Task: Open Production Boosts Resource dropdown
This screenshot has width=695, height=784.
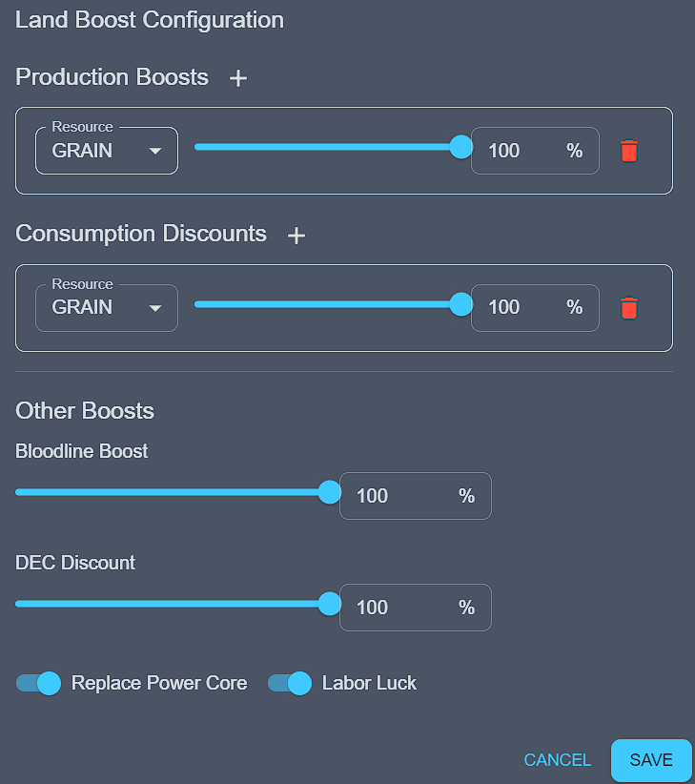Action: (107, 151)
